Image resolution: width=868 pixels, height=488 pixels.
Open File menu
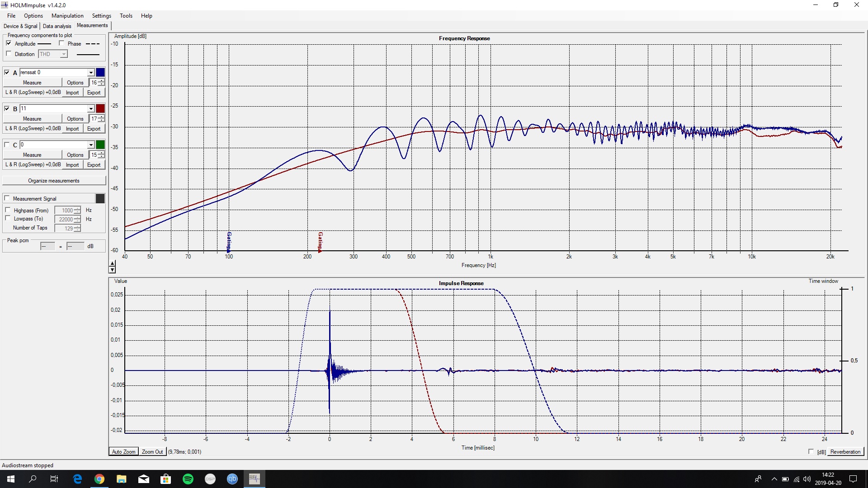tap(11, 15)
